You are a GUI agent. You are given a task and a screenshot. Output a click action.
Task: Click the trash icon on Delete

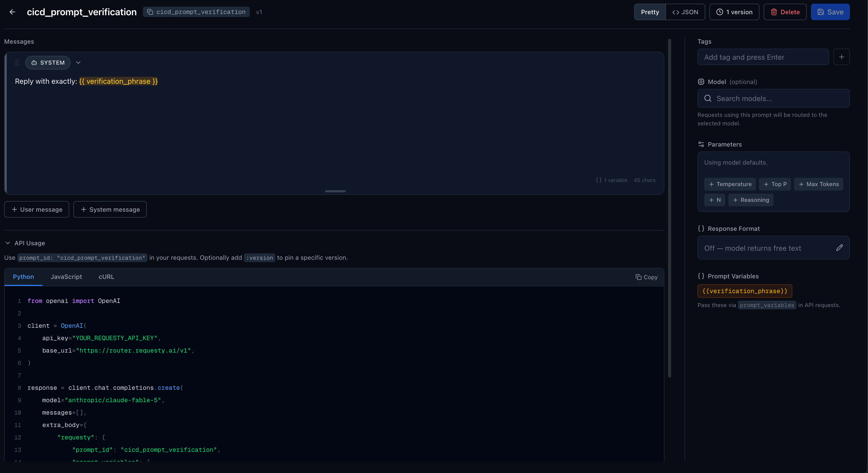click(x=774, y=12)
